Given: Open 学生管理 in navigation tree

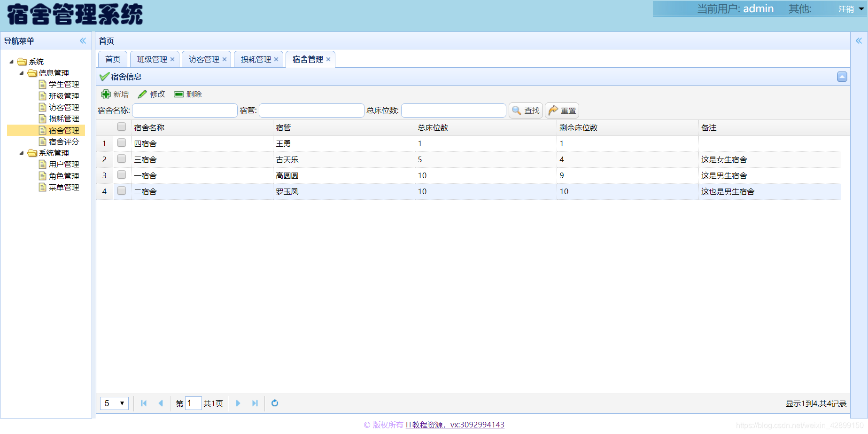Looking at the screenshot, I should pos(64,85).
